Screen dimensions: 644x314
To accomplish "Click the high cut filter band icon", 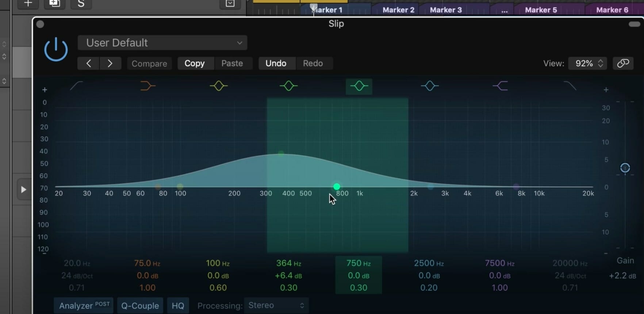I will (x=570, y=86).
